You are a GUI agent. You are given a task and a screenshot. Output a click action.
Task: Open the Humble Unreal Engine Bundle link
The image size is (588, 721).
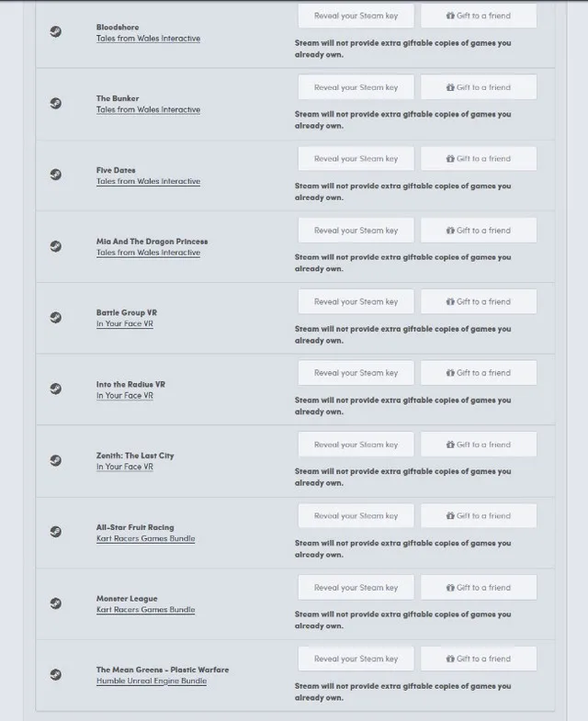coord(152,682)
